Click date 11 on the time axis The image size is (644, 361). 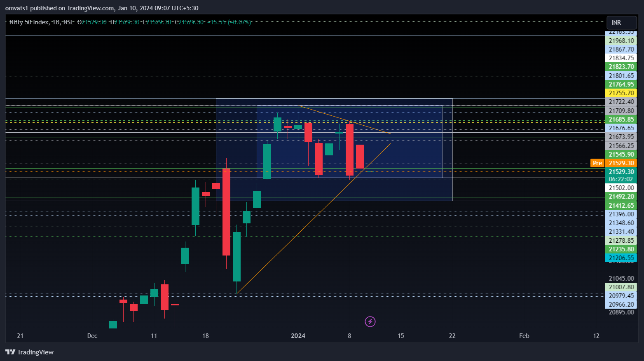[154, 336]
